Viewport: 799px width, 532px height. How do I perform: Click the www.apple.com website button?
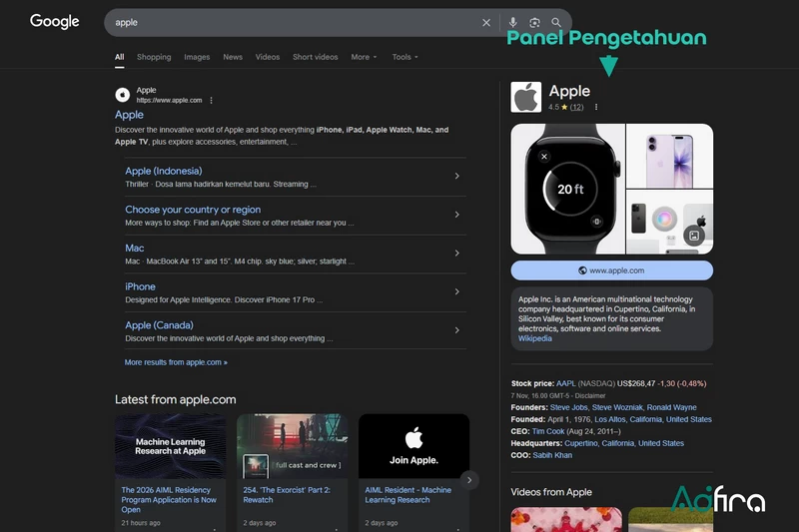(612, 270)
